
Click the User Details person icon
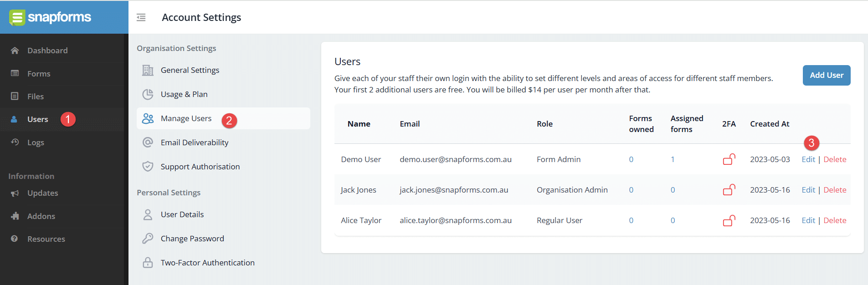coord(148,214)
